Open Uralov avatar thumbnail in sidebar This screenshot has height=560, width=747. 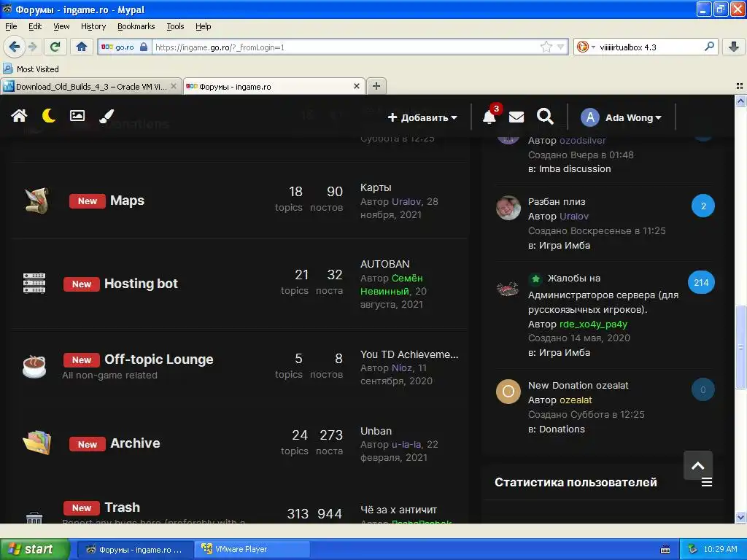pyautogui.click(x=508, y=208)
